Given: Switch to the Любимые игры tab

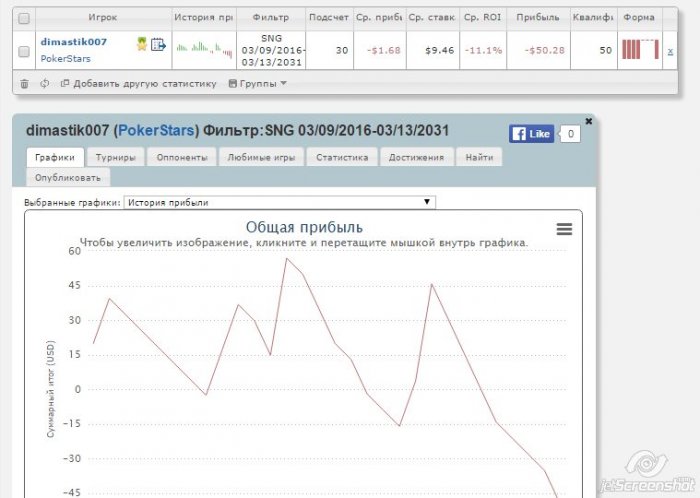Looking at the screenshot, I should (261, 158).
